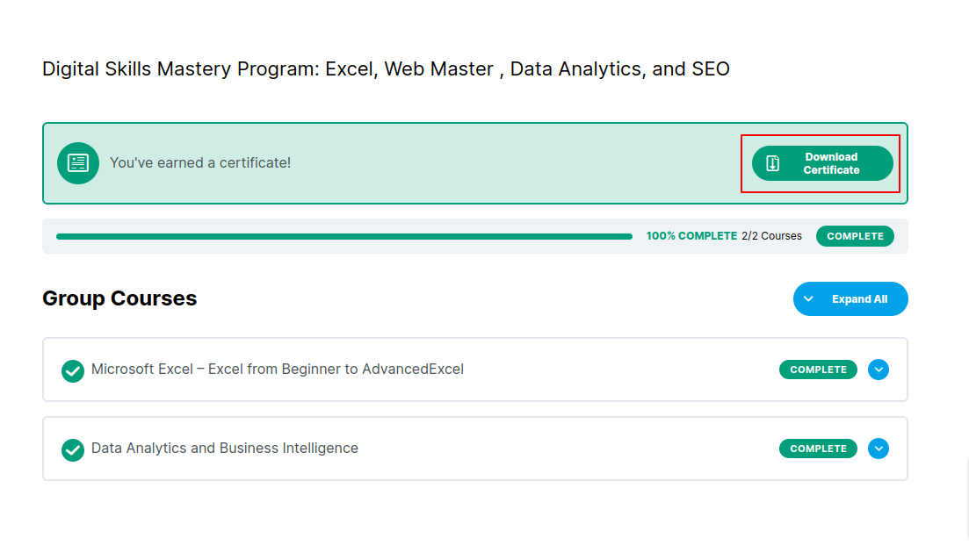Image resolution: width=969 pixels, height=560 pixels.
Task: Click the COMPLETE badge on the Microsoft Excel row
Action: coord(818,370)
